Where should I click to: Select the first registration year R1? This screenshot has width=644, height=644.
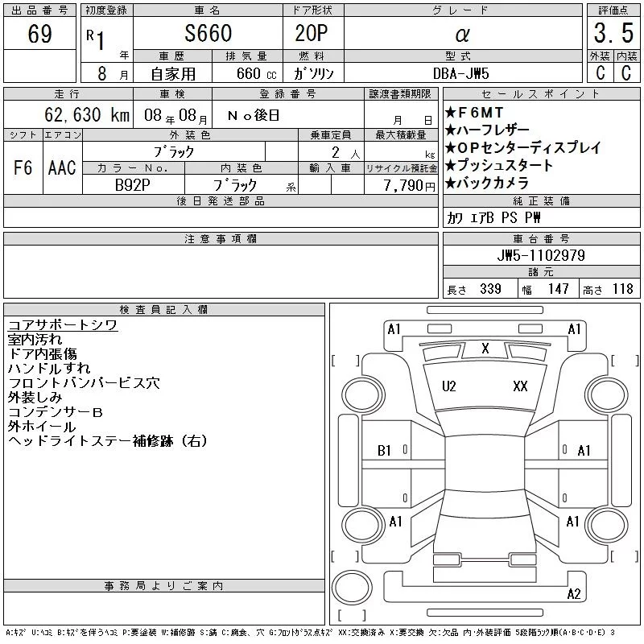pyautogui.click(x=96, y=39)
